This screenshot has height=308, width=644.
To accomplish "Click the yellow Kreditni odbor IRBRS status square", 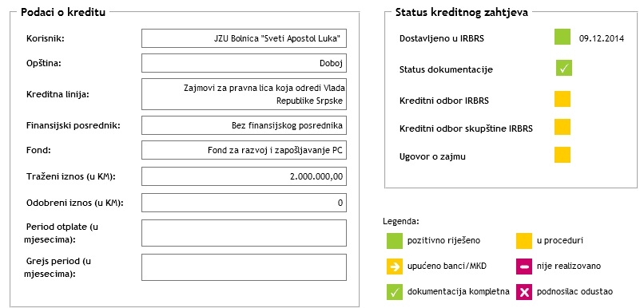I will click(563, 99).
